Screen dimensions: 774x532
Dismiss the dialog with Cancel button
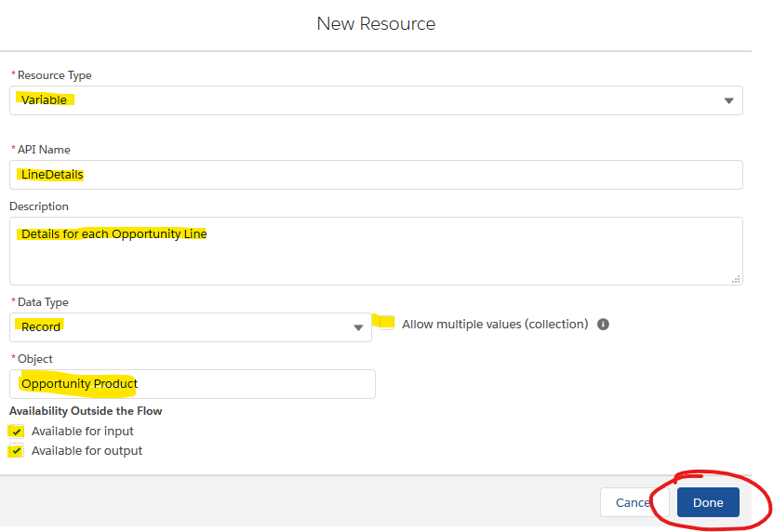(634, 502)
